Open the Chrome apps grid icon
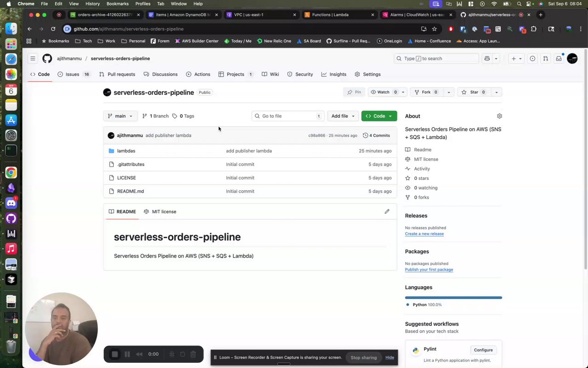 pos(29,41)
